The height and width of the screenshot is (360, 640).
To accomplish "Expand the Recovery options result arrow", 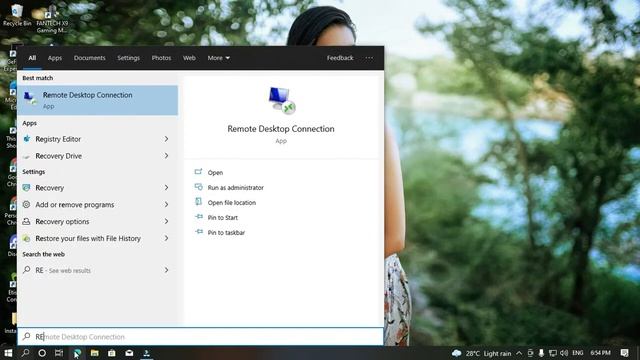I will click(167, 222).
